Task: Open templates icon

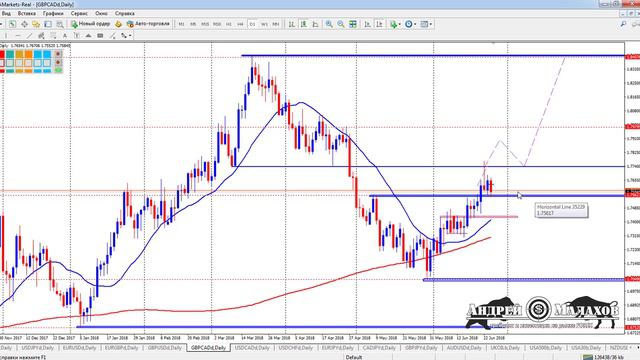Action: [x=424, y=24]
